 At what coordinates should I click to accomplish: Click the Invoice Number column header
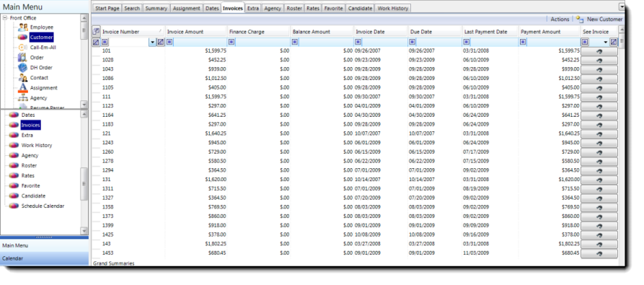[x=133, y=32]
